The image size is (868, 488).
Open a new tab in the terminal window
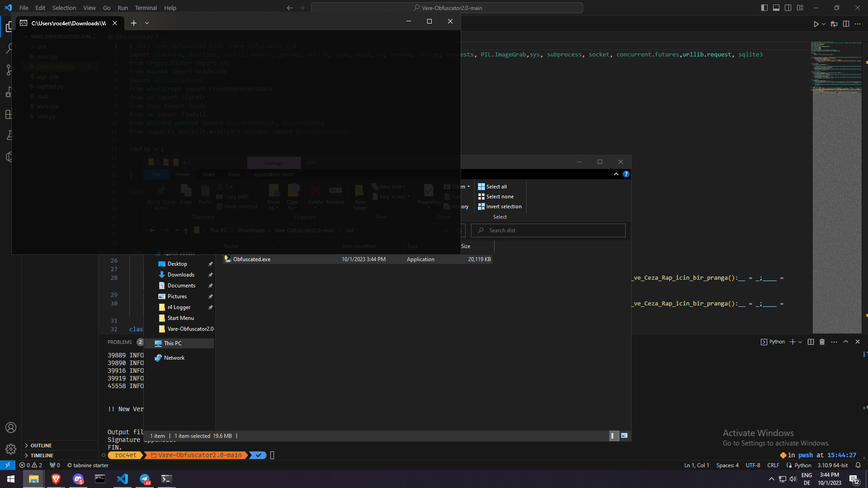(x=134, y=23)
